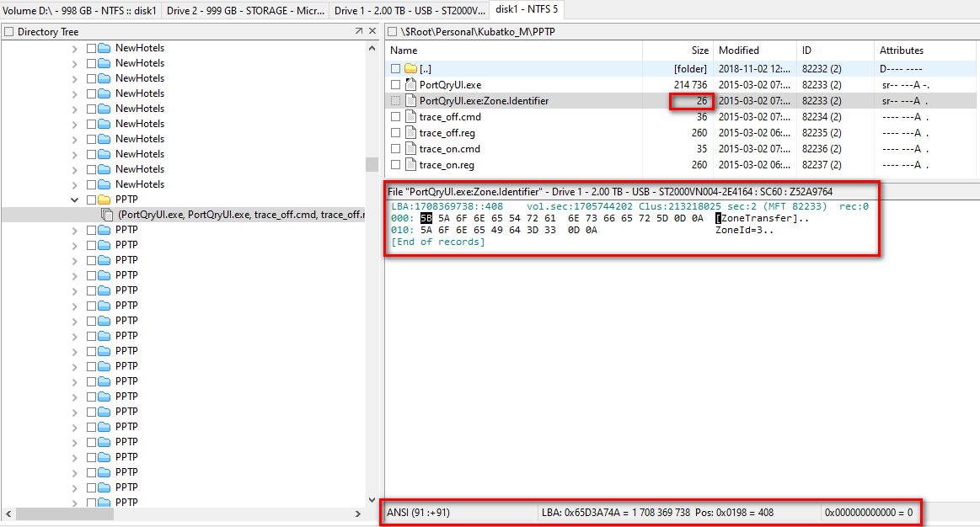Close the Directory Tree panel
The height and width of the screenshot is (527, 980).
pos(372,30)
